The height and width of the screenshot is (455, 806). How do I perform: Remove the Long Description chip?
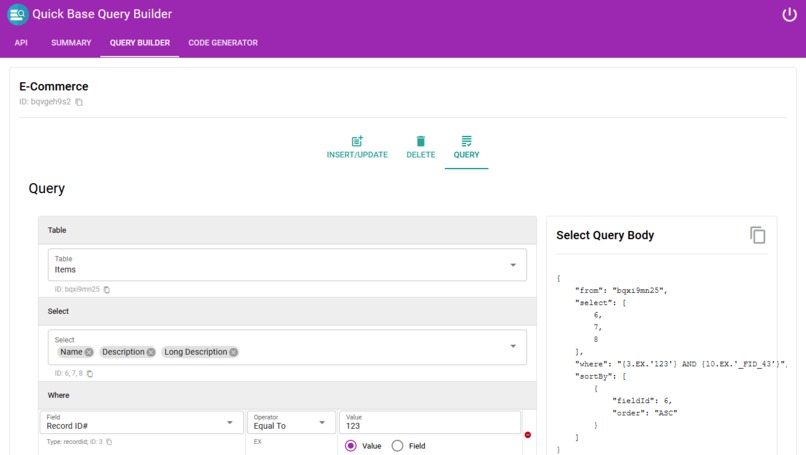pyautogui.click(x=233, y=352)
